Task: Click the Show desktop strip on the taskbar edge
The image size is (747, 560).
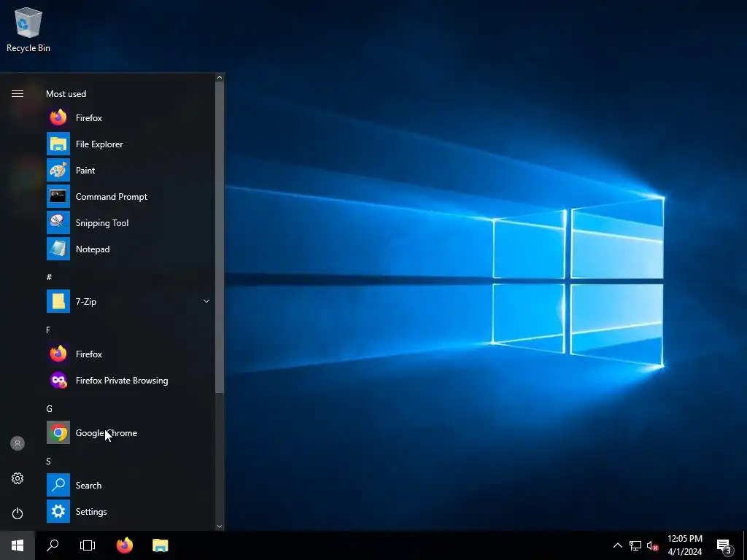Action: pos(745,545)
